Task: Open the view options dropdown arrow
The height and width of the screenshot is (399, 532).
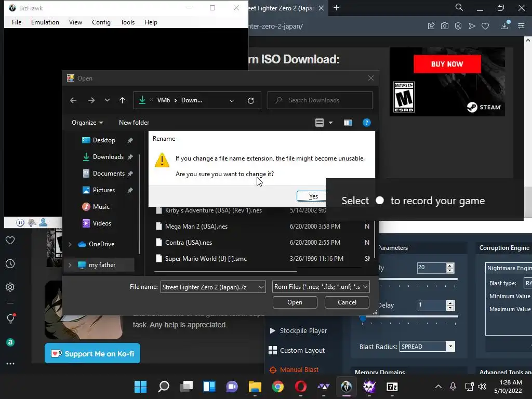Action: coord(330,123)
